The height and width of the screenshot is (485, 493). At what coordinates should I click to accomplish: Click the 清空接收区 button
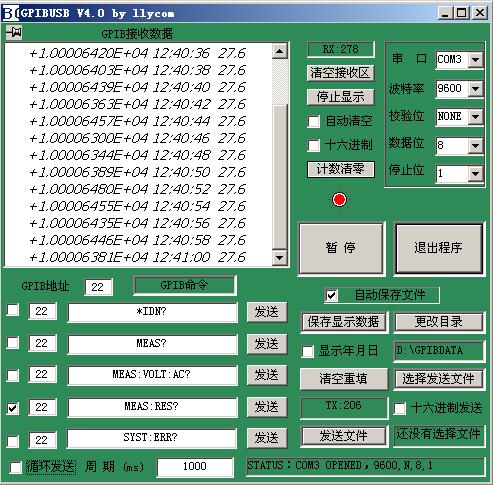click(340, 73)
